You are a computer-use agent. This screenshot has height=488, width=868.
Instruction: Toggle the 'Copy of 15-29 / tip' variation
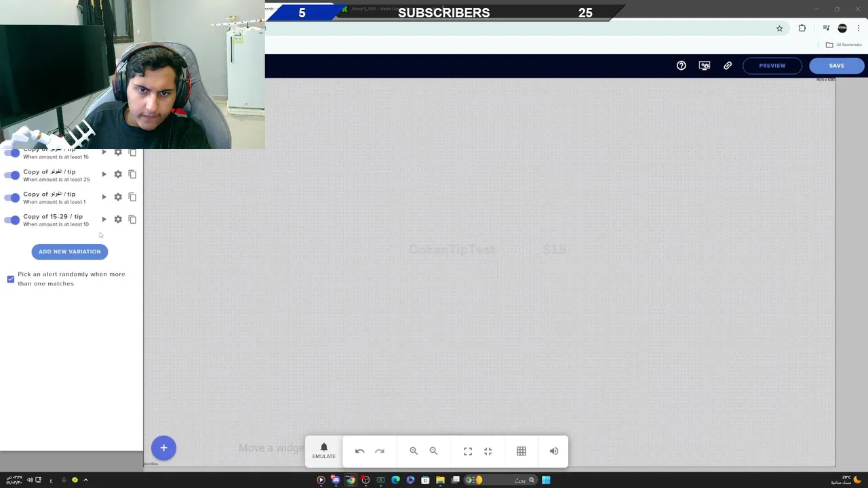pyautogui.click(x=12, y=220)
